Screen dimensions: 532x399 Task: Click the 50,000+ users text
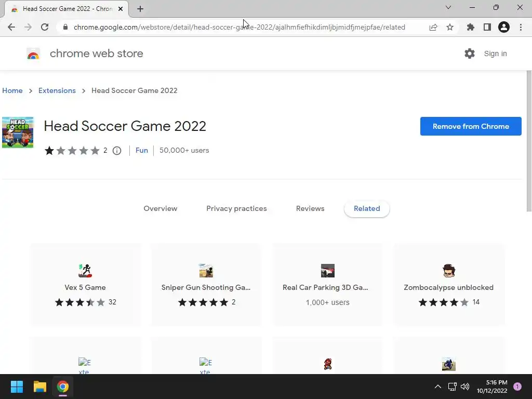tap(184, 150)
